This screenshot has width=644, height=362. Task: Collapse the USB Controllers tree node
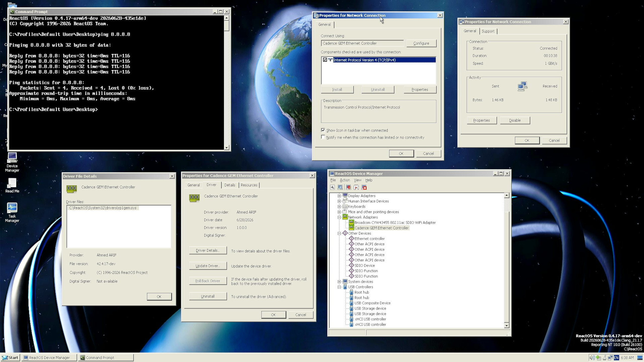(339, 287)
